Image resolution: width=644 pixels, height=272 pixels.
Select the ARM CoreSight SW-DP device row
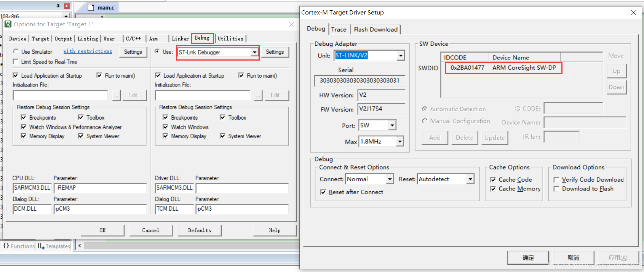(x=503, y=67)
